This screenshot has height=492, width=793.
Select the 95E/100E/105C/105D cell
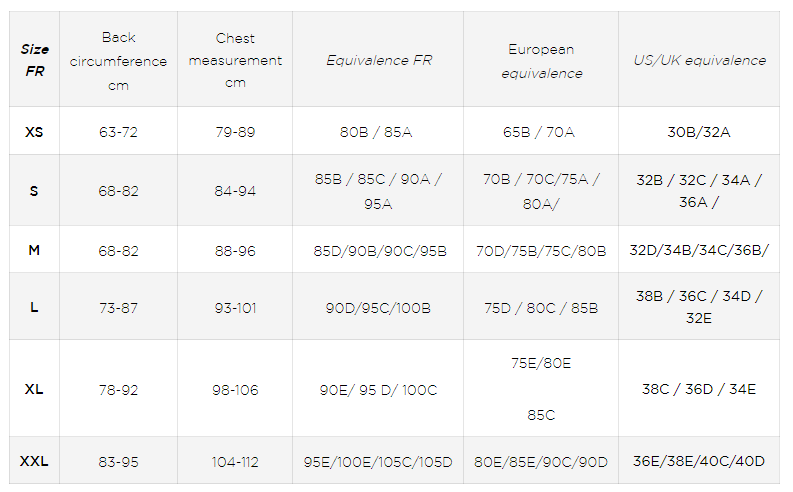click(377, 461)
